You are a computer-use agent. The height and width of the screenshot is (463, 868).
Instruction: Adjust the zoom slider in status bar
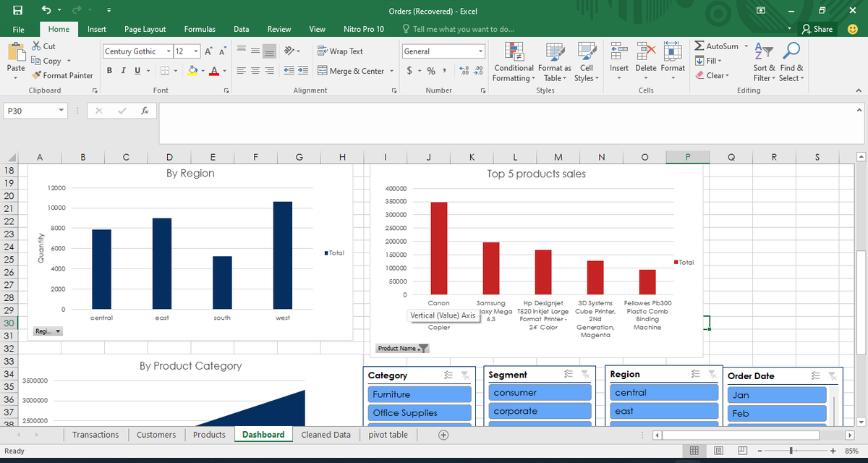[x=792, y=451]
